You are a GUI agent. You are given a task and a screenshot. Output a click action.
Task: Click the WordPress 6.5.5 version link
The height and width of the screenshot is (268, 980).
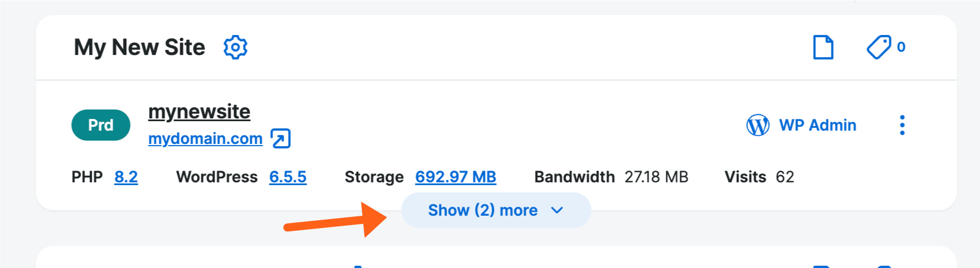coord(288,177)
